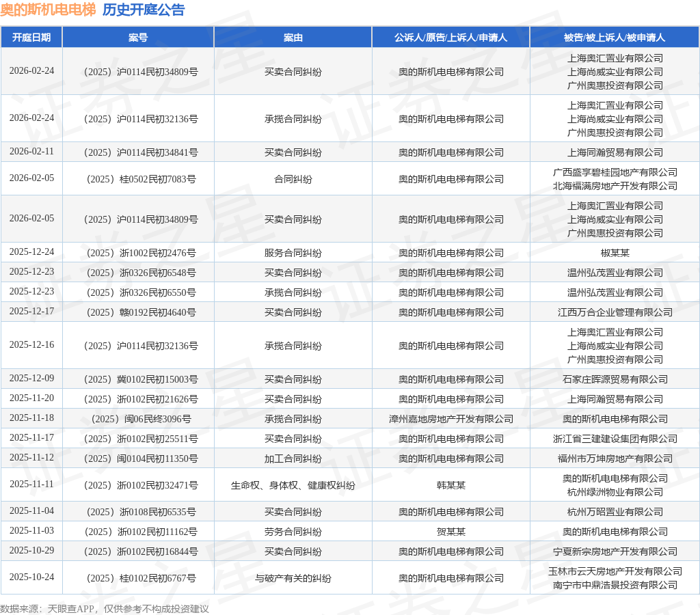Click plaintiff 漳州嘉地房地产开发有限公司

pos(451,419)
